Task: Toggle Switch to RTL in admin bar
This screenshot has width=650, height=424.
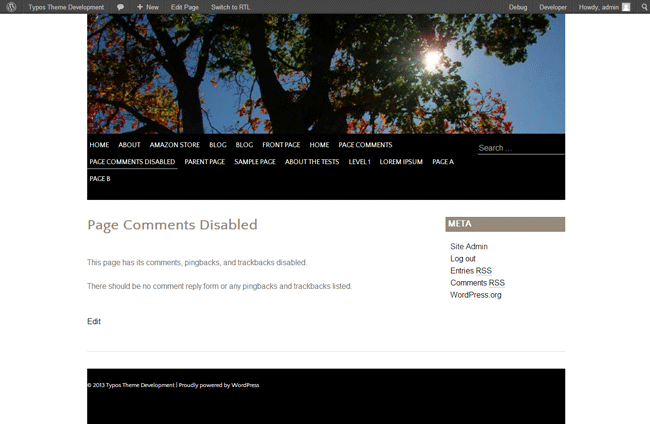Action: pos(231,7)
